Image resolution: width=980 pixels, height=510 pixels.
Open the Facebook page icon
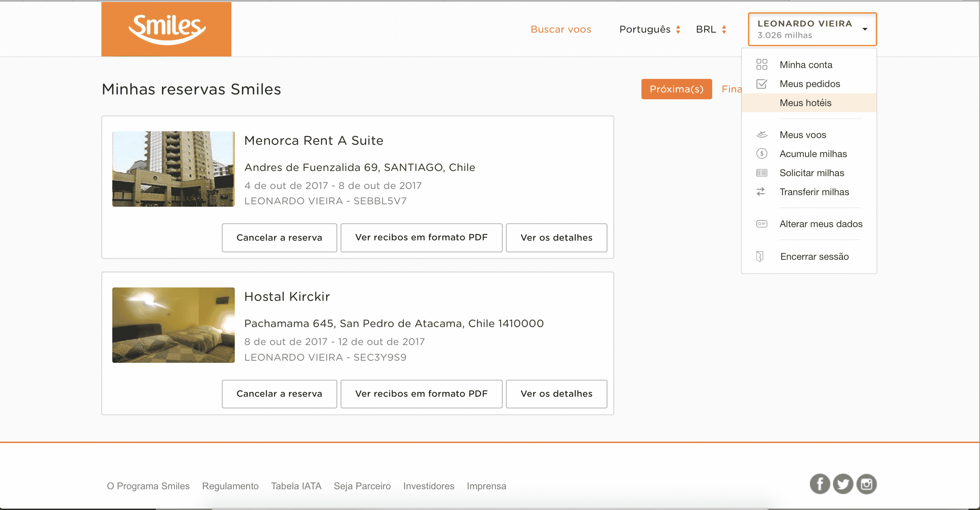[x=820, y=484]
